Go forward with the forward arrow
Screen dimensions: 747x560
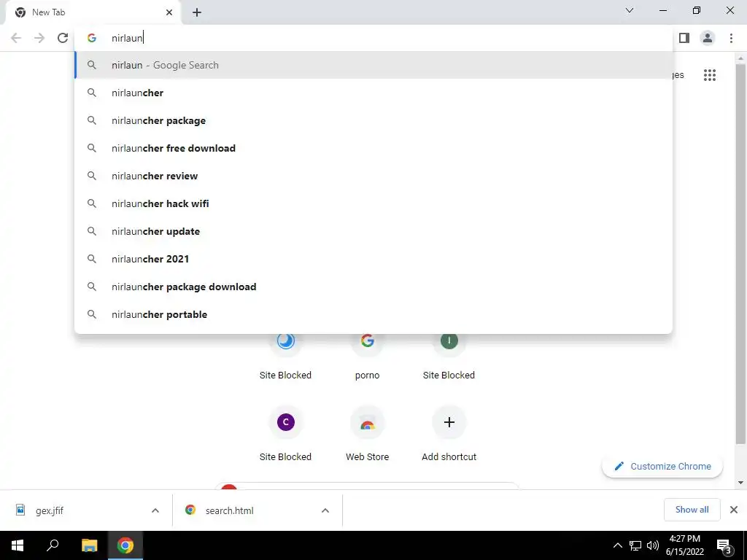[x=39, y=38]
